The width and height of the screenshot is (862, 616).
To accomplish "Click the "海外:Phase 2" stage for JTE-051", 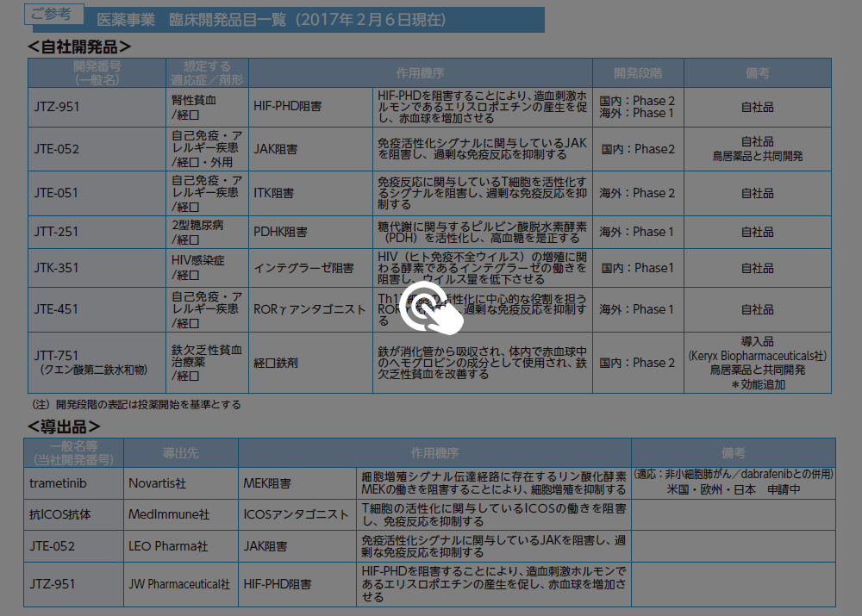I will click(637, 194).
